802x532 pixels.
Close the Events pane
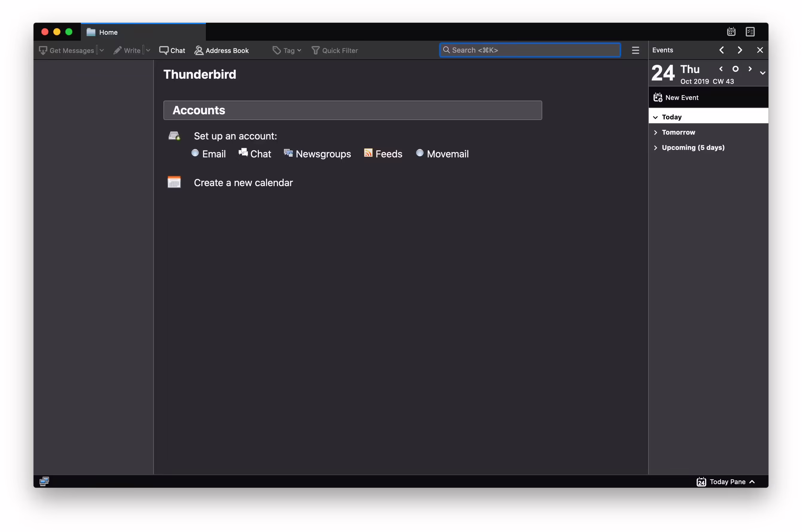pyautogui.click(x=760, y=50)
